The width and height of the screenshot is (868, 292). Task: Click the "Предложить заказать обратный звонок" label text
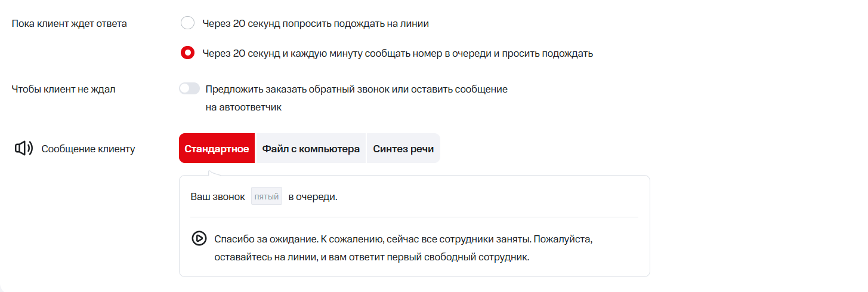356,89
